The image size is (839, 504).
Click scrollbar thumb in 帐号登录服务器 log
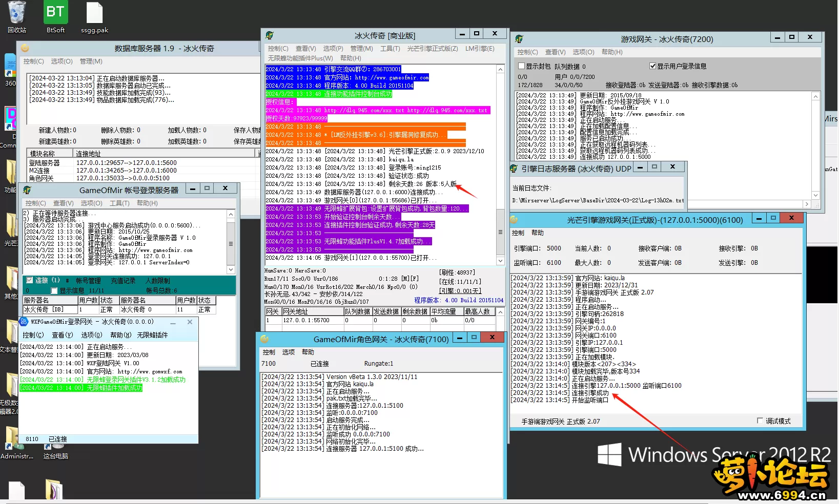(231, 244)
